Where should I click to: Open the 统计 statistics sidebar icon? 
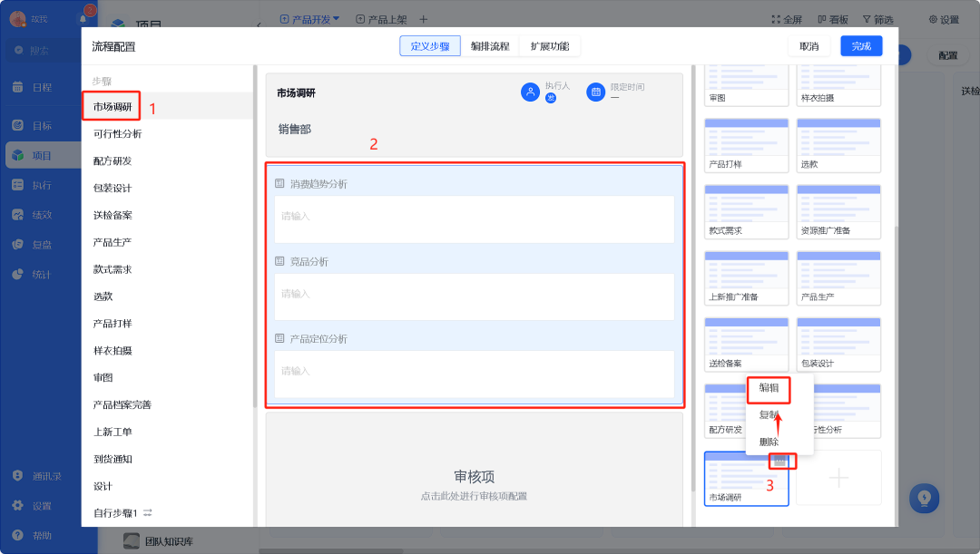[x=18, y=274]
